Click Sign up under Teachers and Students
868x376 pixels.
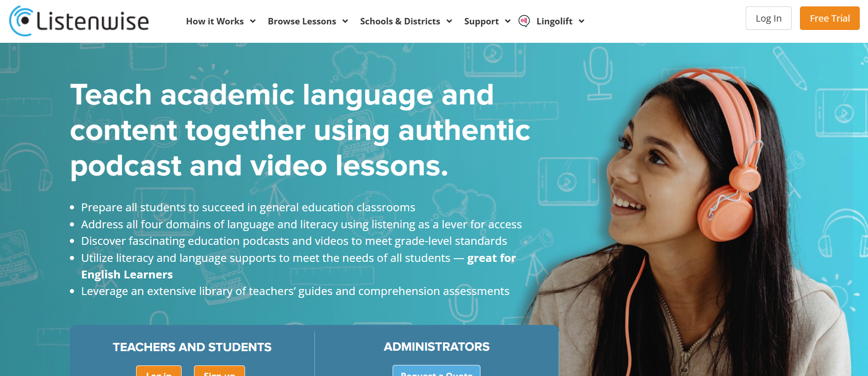(219, 371)
